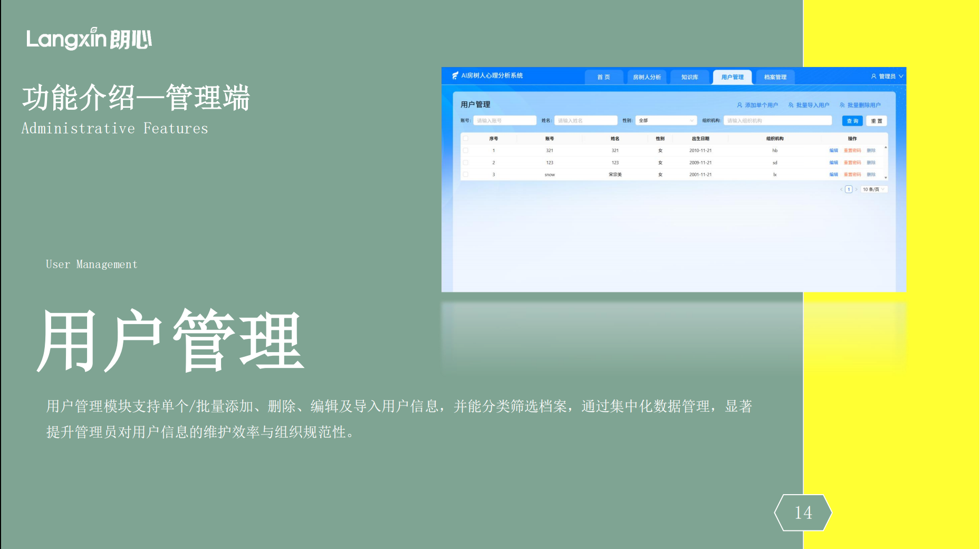Image resolution: width=980 pixels, height=549 pixels.
Task: Click the 添加单个用户 person icon
Action: click(739, 105)
